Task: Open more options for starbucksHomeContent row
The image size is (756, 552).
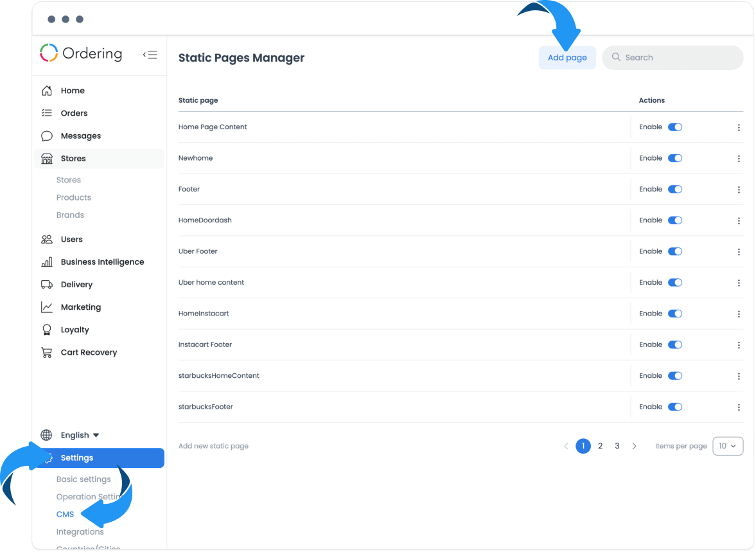Action: [739, 377]
